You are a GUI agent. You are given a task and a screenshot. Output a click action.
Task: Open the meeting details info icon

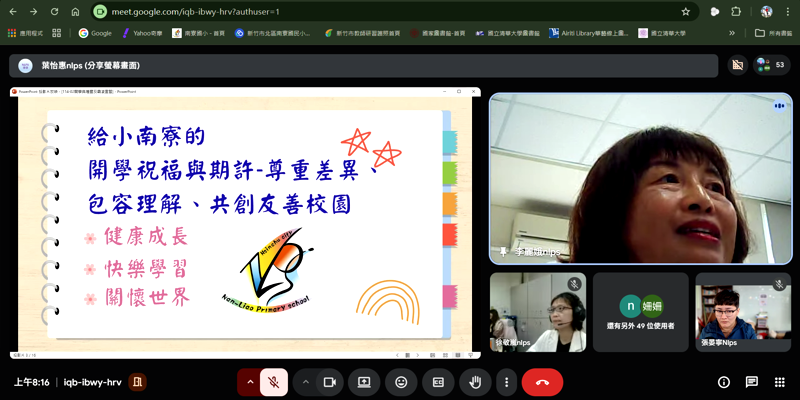724,382
